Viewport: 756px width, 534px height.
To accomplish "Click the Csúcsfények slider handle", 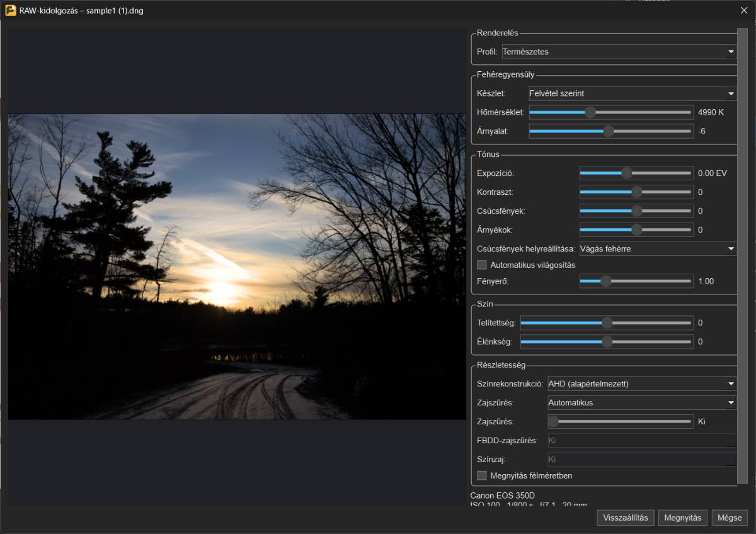I will tap(637, 211).
